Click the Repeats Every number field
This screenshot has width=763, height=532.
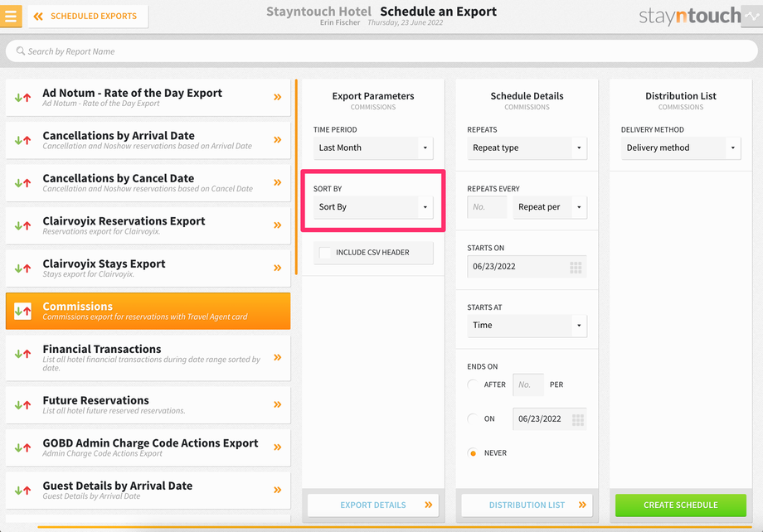487,207
